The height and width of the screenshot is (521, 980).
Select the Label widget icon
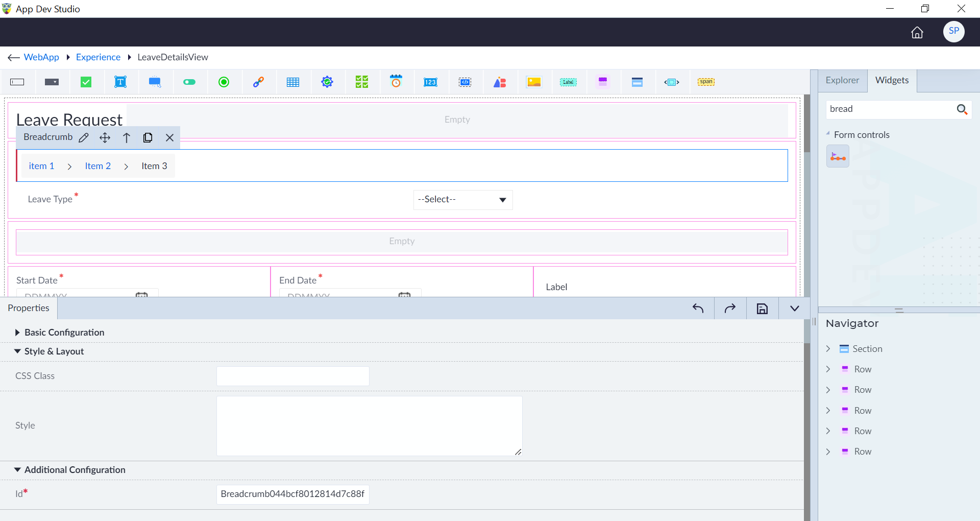(x=568, y=82)
